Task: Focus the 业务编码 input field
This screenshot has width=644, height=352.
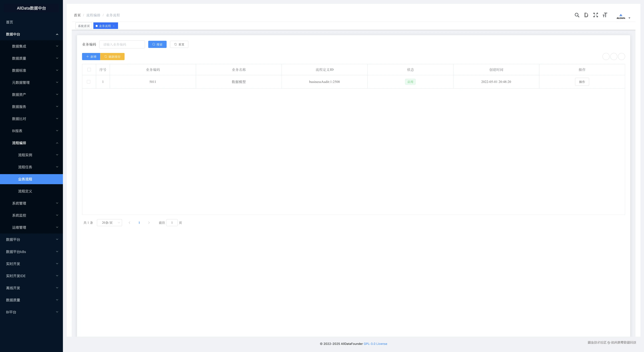Action: click(122, 45)
